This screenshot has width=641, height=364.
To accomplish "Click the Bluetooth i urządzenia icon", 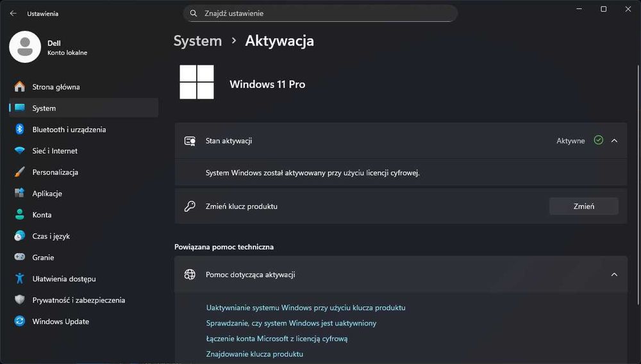I will [x=20, y=129].
